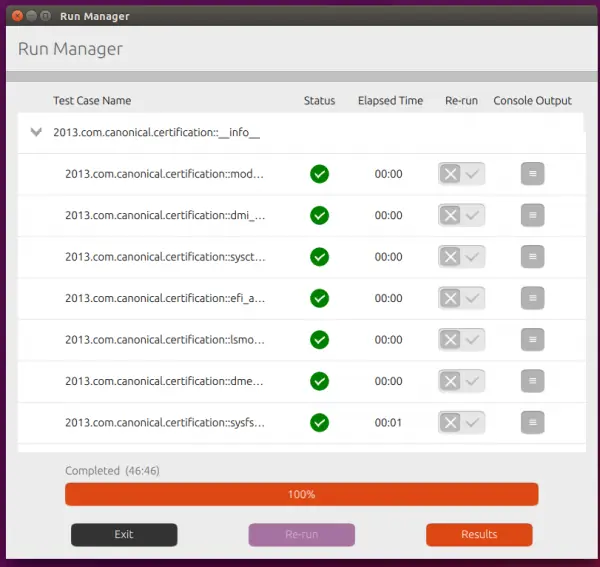This screenshot has height=567, width=600.
Task: Click the Re-run column header
Action: coord(461,101)
